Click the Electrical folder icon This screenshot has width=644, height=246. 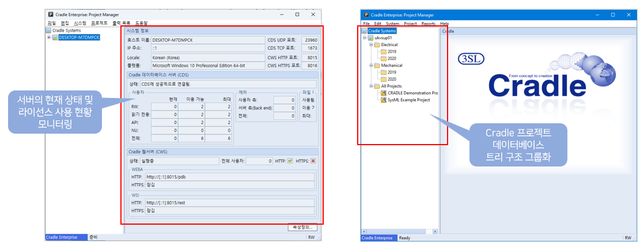377,44
